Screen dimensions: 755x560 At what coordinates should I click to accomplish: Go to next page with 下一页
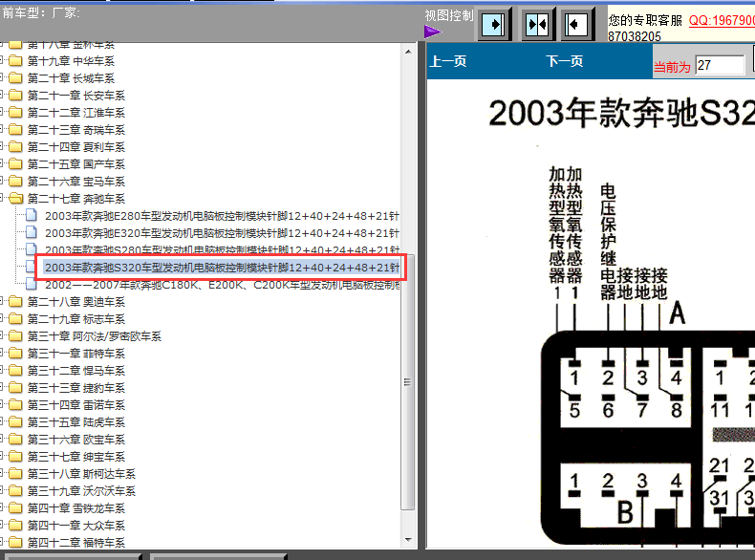coord(564,61)
